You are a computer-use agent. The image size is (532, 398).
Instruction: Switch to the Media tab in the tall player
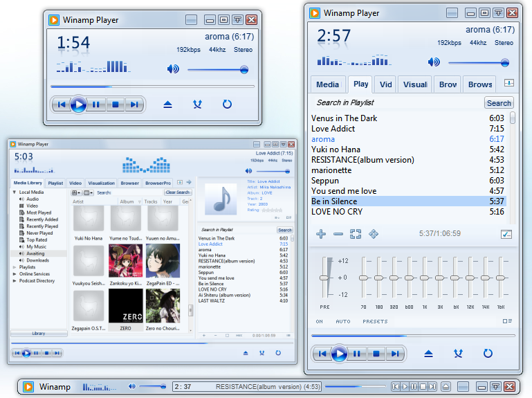tap(327, 84)
